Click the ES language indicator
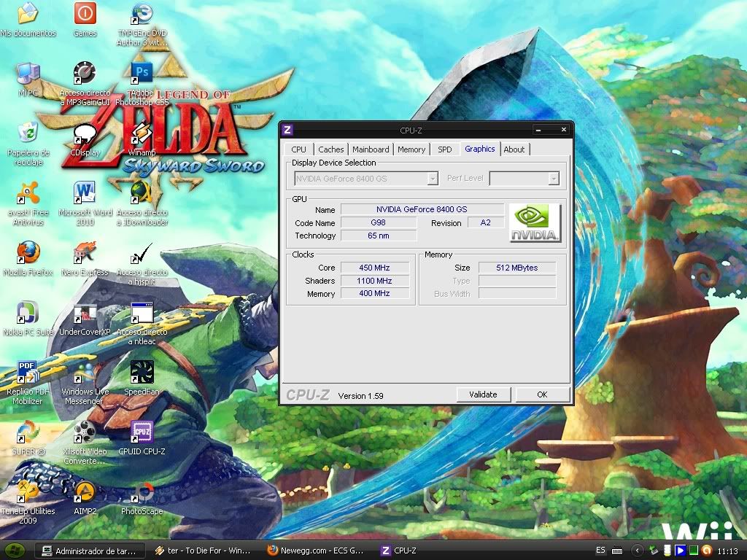Image resolution: width=747 pixels, height=560 pixels. [x=600, y=550]
